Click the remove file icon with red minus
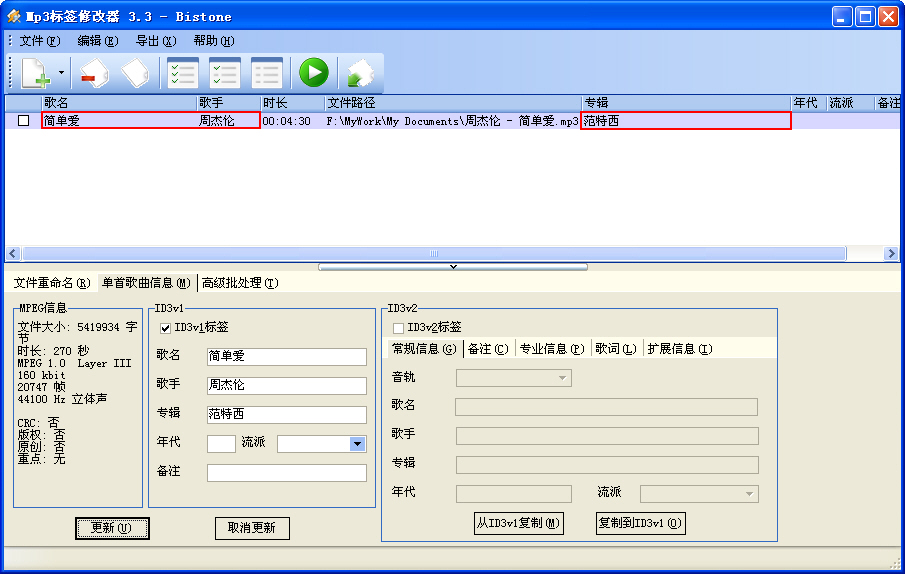This screenshot has width=905, height=574. point(94,73)
